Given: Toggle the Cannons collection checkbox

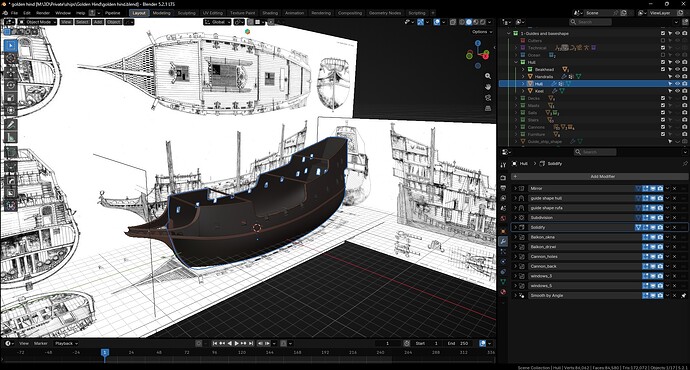Looking at the screenshot, I should (x=663, y=127).
